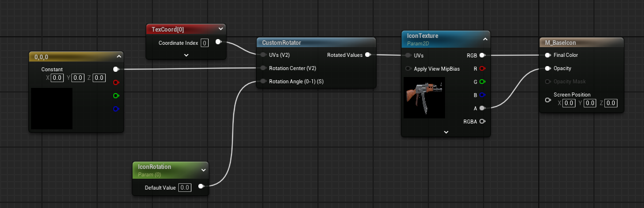Click the rifle texture preview thumbnail
Screen dimensions: 644x208
coord(424,98)
